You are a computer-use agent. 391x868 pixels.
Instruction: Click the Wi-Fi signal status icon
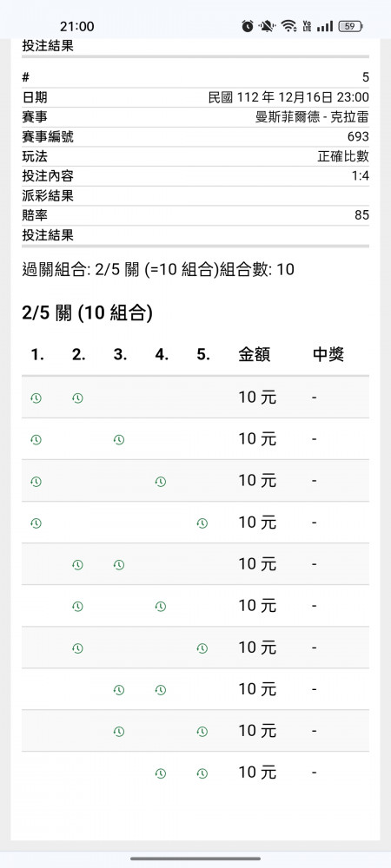point(288,26)
